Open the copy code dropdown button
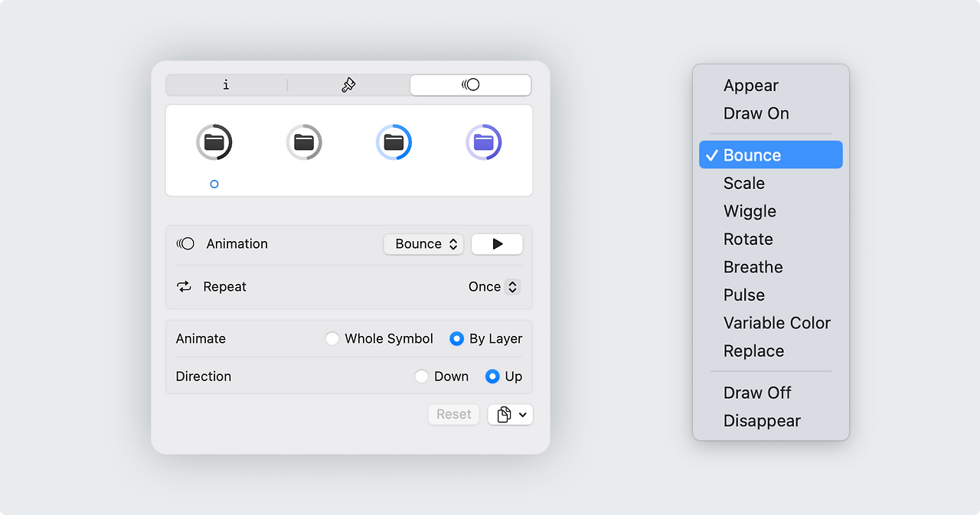Viewport: 980px width, 515px height. pyautogui.click(x=510, y=415)
